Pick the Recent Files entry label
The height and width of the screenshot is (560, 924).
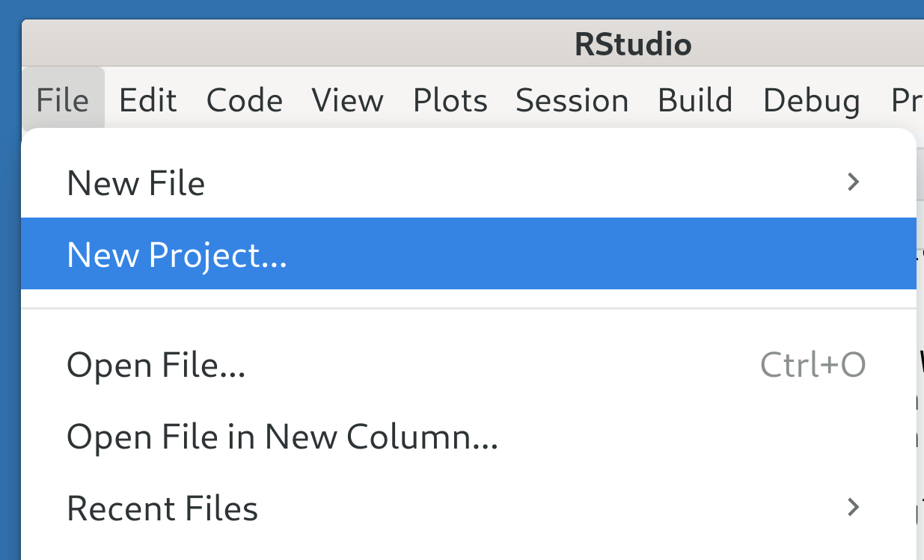pos(162,509)
